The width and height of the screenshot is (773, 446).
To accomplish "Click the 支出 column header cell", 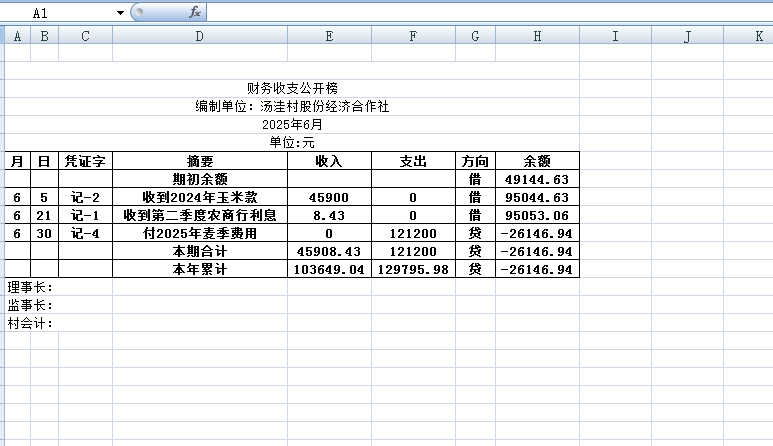I will click(x=413, y=161).
